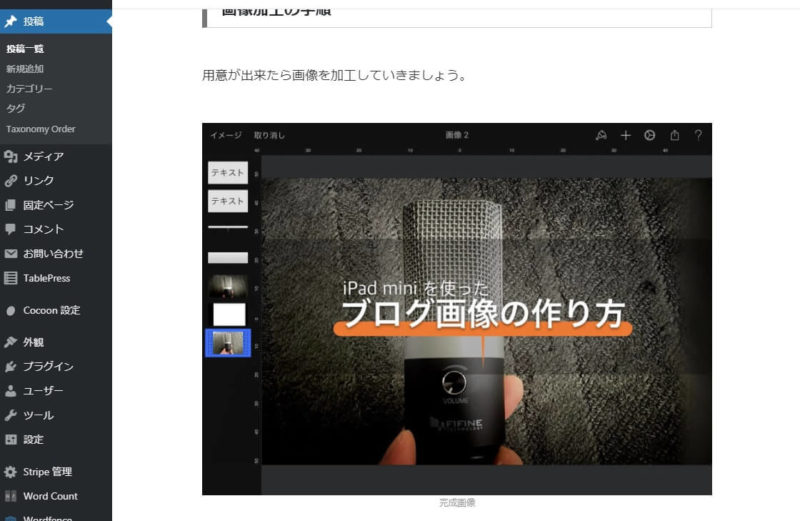Click the paragraph 用意が出来たら画像を加工していきましょう。
Viewport: 800px width, 521px height.
pyautogui.click(x=335, y=76)
